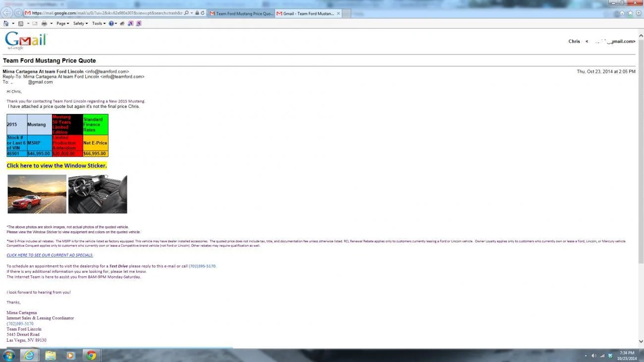Screen dimensions: 644x362
Task: Expand the Help dropdown arrow
Action: 116,23
